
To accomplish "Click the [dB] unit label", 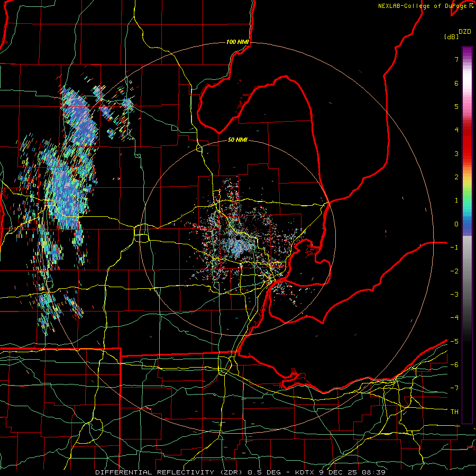I will point(452,36).
